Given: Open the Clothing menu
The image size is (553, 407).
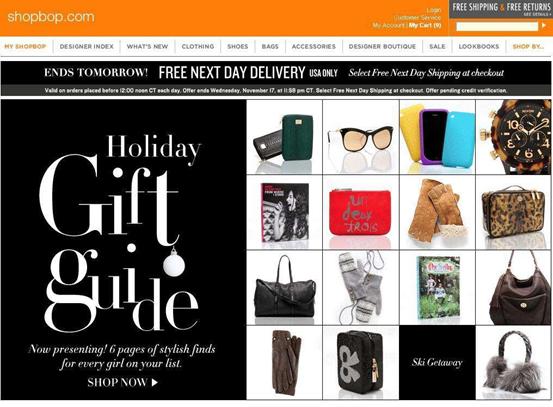Looking at the screenshot, I should [x=198, y=46].
